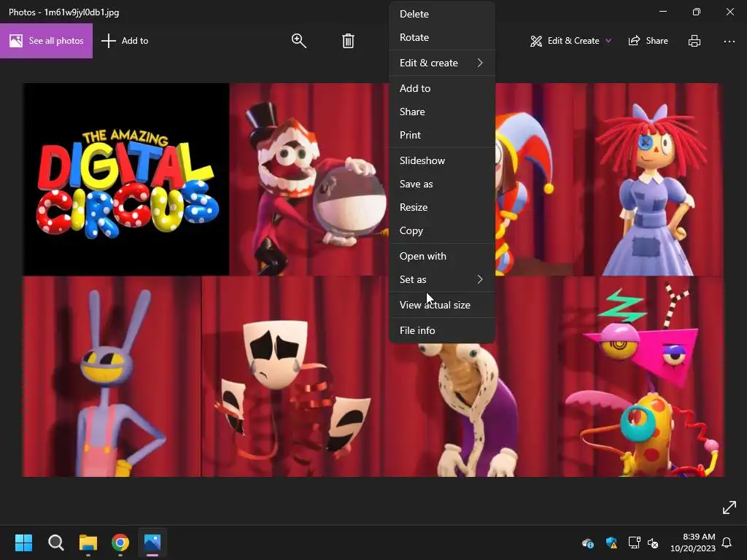Click the taskbar Search icon
This screenshot has width=747, height=560.
click(x=55, y=542)
